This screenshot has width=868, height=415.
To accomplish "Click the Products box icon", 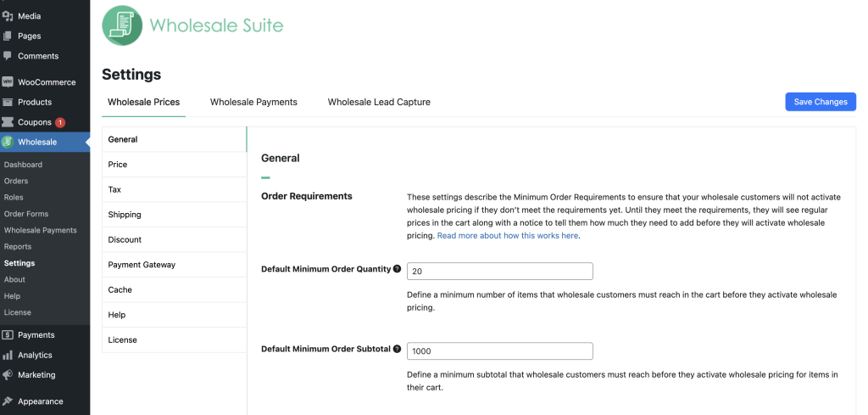I will tap(8, 102).
